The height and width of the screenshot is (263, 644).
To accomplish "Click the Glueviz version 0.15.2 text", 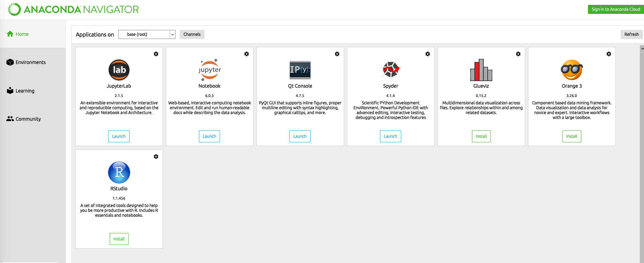I will tap(481, 96).
